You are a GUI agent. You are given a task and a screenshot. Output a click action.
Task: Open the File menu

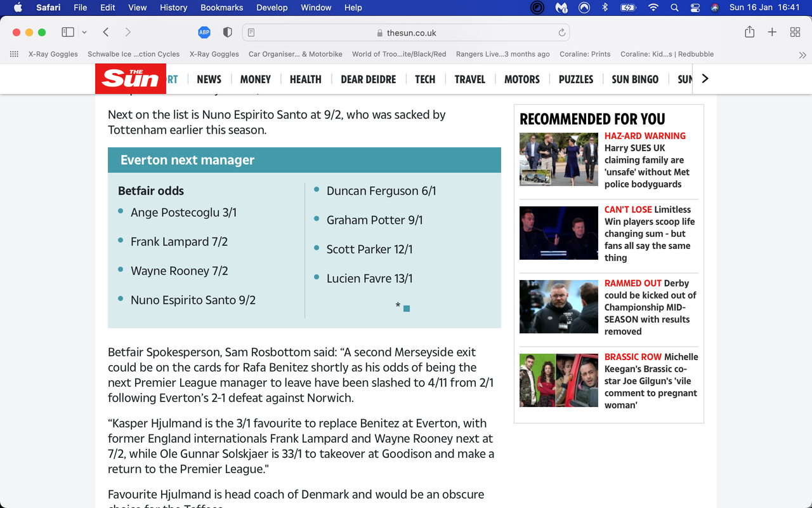(81, 8)
